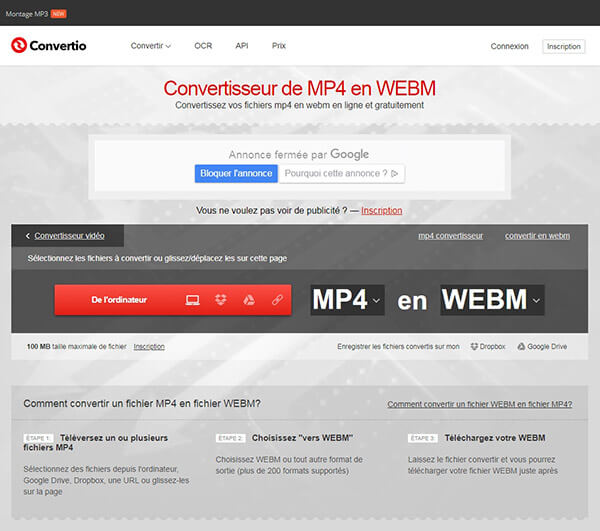The width and height of the screenshot is (600, 531).
Task: Click the ÉTAPE 1 label
Action: click(38, 438)
